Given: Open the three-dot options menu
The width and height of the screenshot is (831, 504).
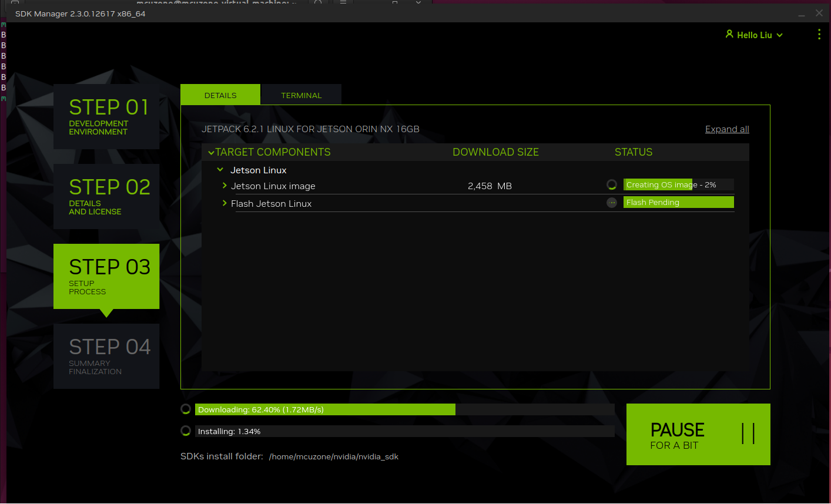Looking at the screenshot, I should [x=819, y=35].
